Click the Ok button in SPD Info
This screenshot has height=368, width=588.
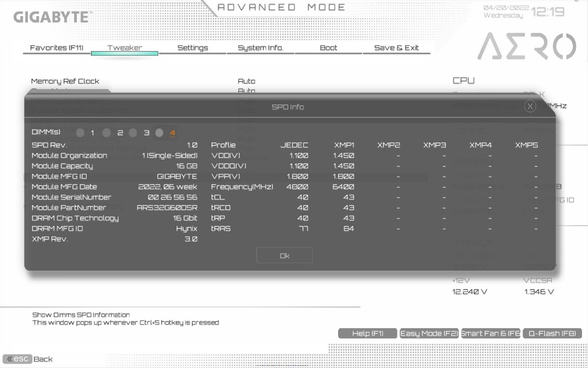click(284, 256)
